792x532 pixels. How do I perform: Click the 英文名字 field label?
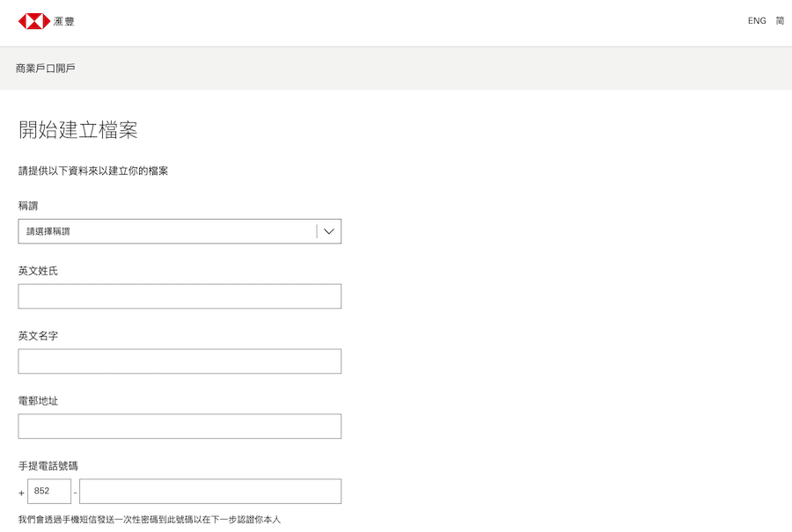(x=38, y=336)
